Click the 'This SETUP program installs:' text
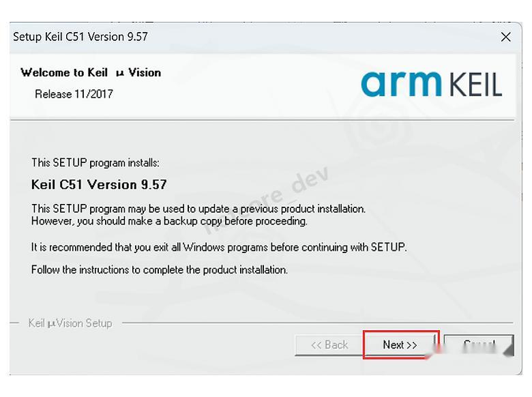 95,163
